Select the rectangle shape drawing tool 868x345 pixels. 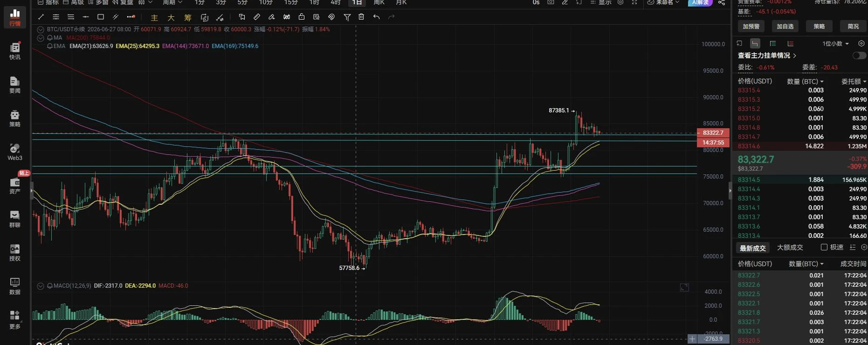pos(101,17)
